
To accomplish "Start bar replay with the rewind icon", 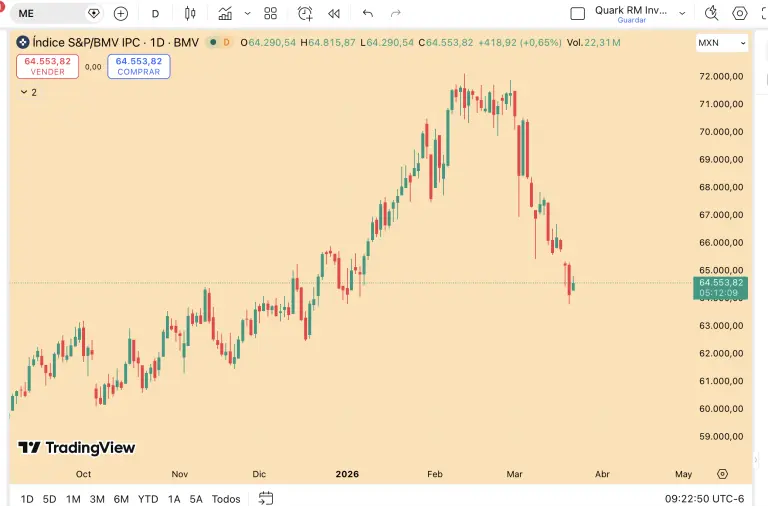I will pos(334,14).
